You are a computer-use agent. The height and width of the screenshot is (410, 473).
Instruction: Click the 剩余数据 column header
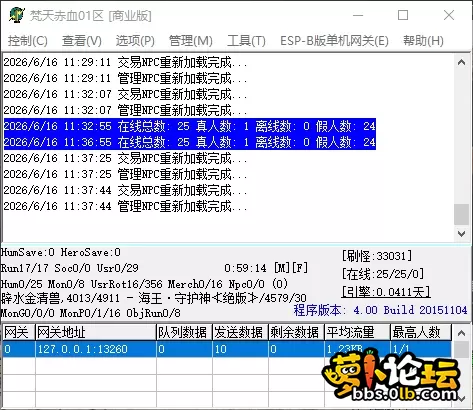296,332
